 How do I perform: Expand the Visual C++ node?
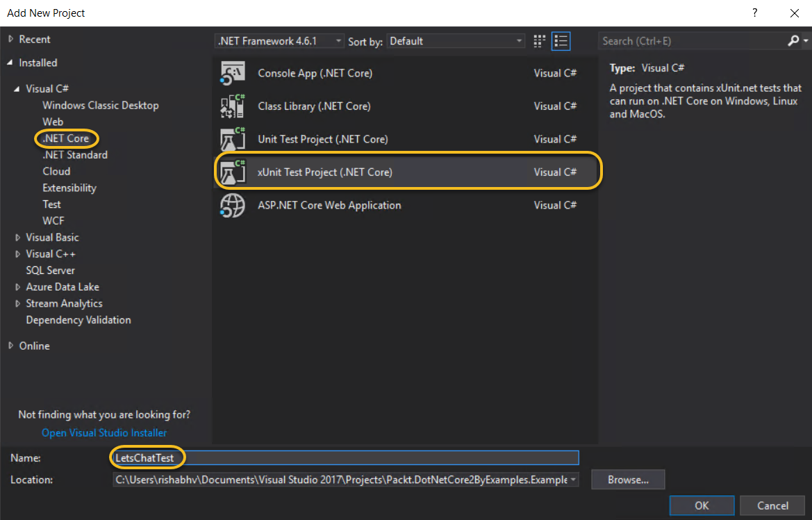click(17, 254)
